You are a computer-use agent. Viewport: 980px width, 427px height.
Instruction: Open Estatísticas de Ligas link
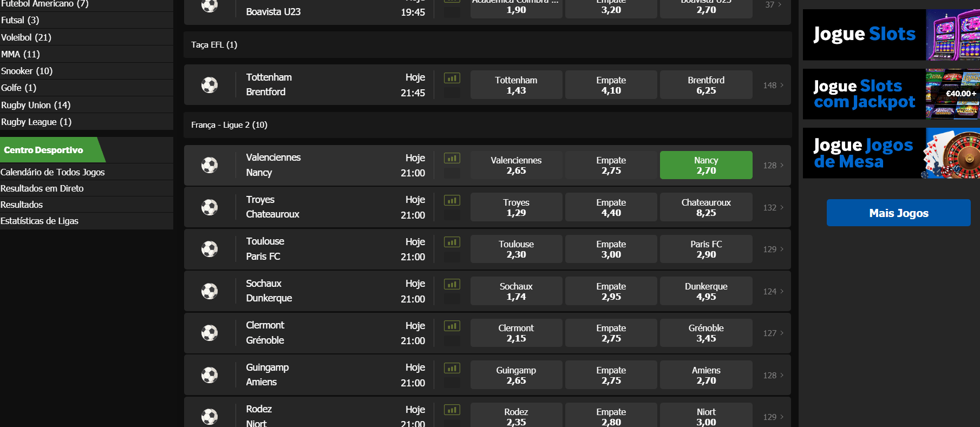pyautogui.click(x=87, y=221)
